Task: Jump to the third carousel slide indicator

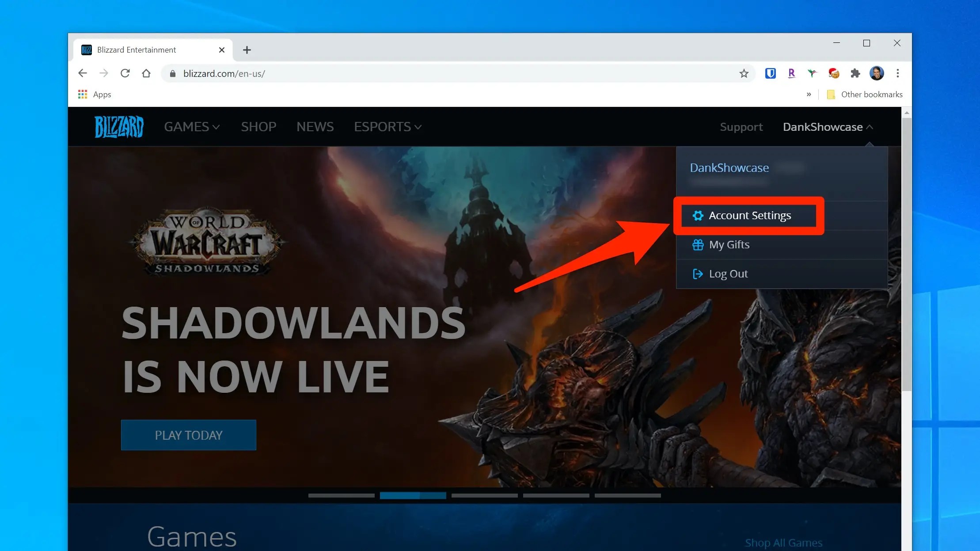Action: point(484,495)
